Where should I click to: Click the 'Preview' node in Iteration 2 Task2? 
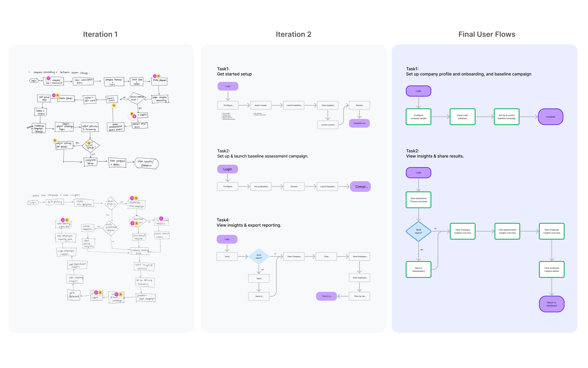[x=294, y=187]
